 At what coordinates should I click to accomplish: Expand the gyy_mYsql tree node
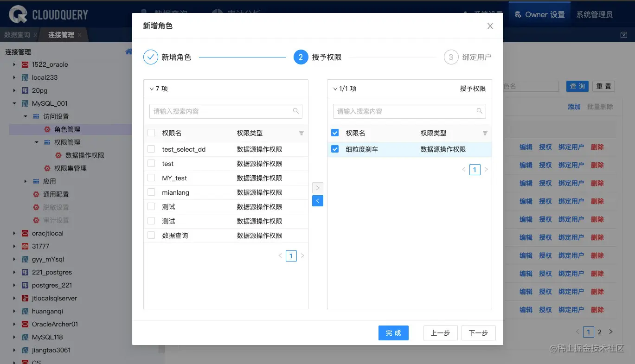[x=14, y=259]
